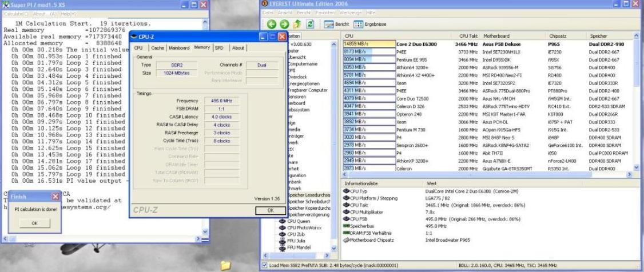Click the CPU Takt chip icon
Screen dimensions: 644x272
pos(346,205)
